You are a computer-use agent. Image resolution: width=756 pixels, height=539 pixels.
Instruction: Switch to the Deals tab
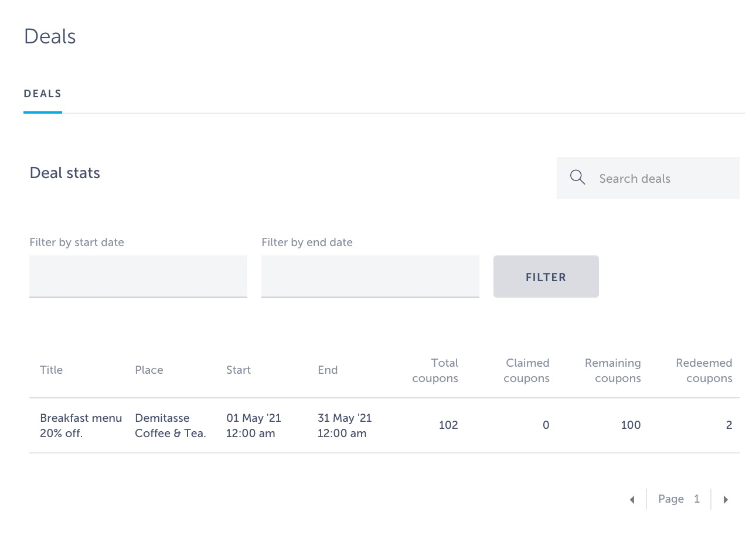(43, 94)
